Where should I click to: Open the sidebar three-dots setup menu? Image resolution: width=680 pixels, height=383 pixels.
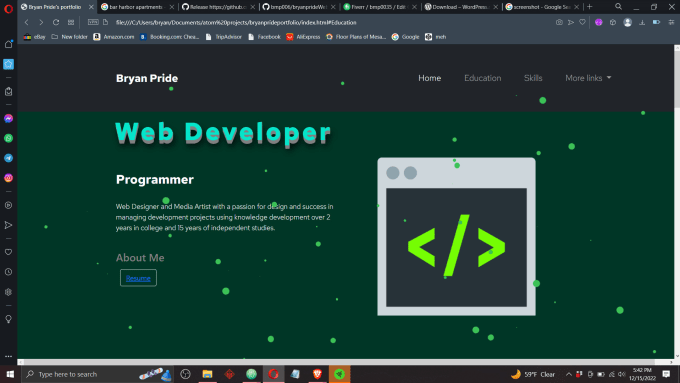coord(8,356)
